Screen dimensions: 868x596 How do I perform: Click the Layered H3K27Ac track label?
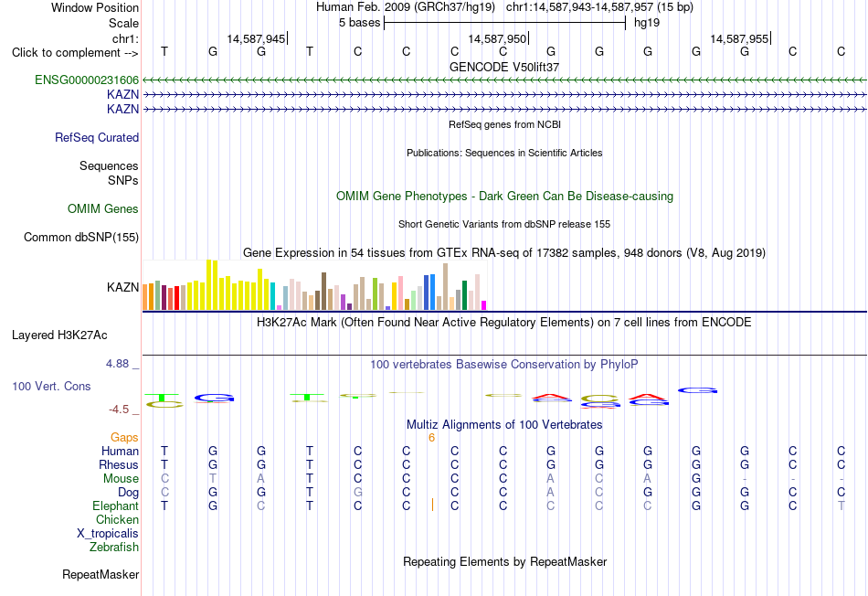[x=59, y=335]
